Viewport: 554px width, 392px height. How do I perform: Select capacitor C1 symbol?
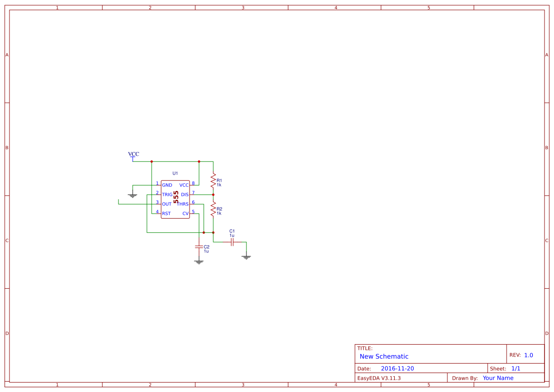click(232, 242)
